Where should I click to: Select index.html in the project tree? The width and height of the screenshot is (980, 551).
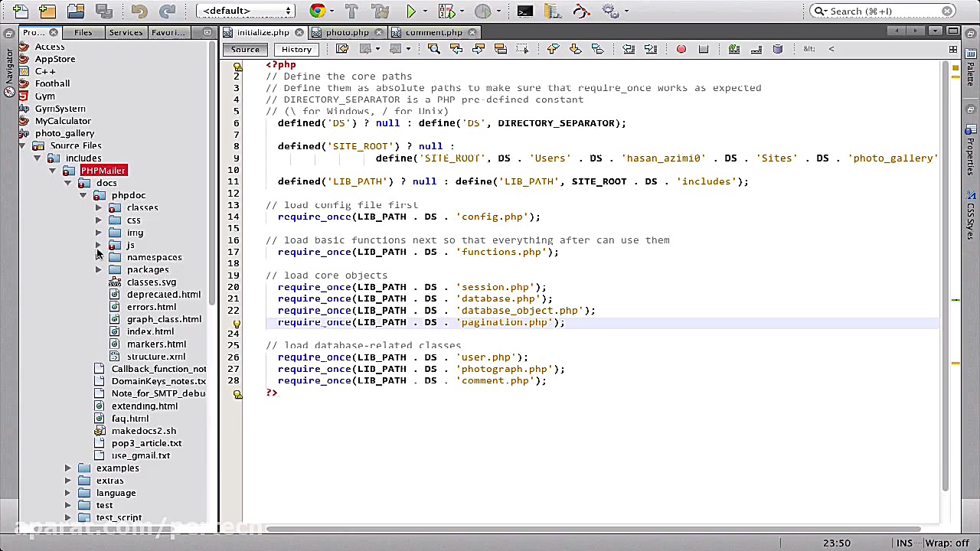click(150, 331)
